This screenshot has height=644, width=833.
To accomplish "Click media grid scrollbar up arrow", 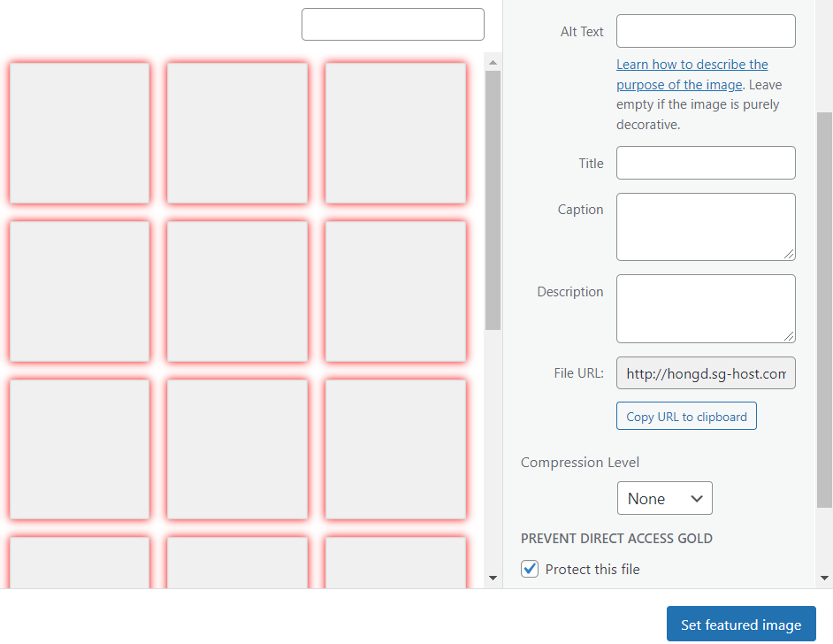I will [493, 63].
